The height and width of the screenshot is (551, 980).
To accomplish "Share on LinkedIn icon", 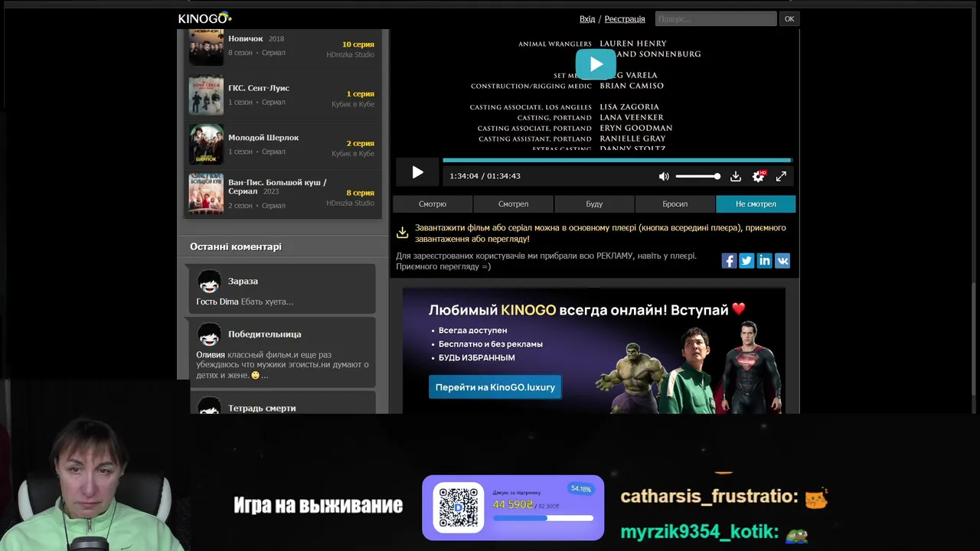I will [x=764, y=260].
